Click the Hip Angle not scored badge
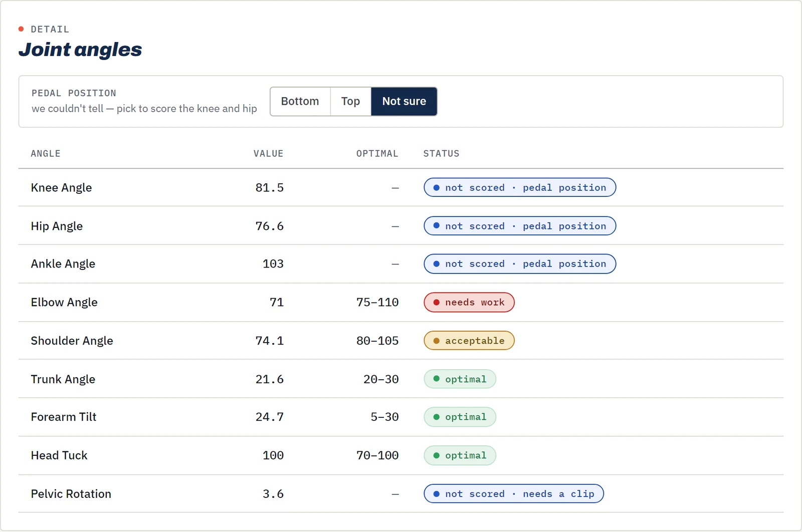Image resolution: width=802 pixels, height=532 pixels. pos(520,226)
